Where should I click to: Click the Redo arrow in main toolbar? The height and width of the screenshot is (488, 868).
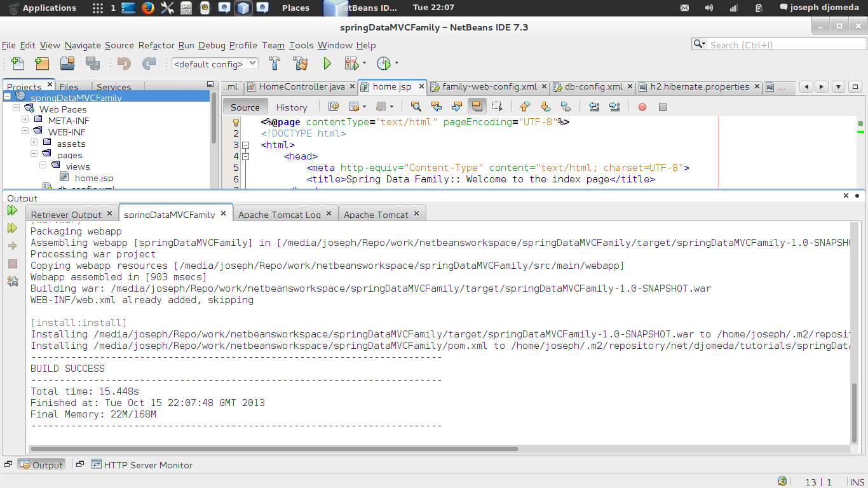tap(149, 64)
